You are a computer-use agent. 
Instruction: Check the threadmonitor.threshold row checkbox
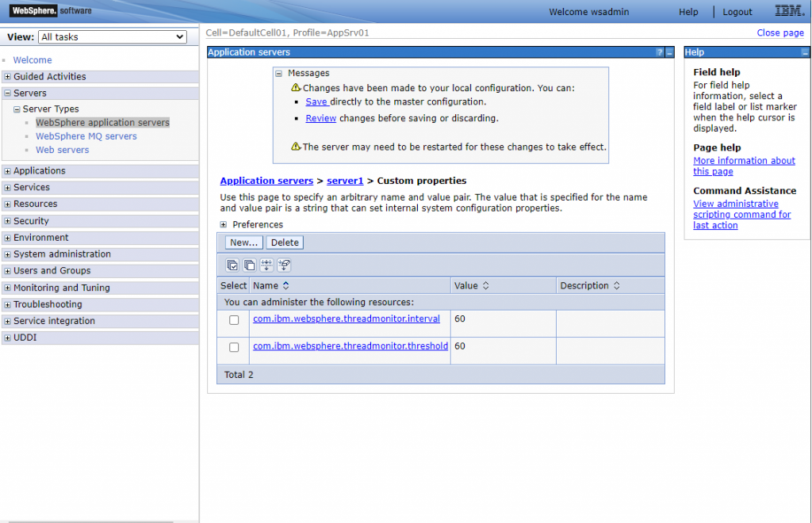point(234,347)
